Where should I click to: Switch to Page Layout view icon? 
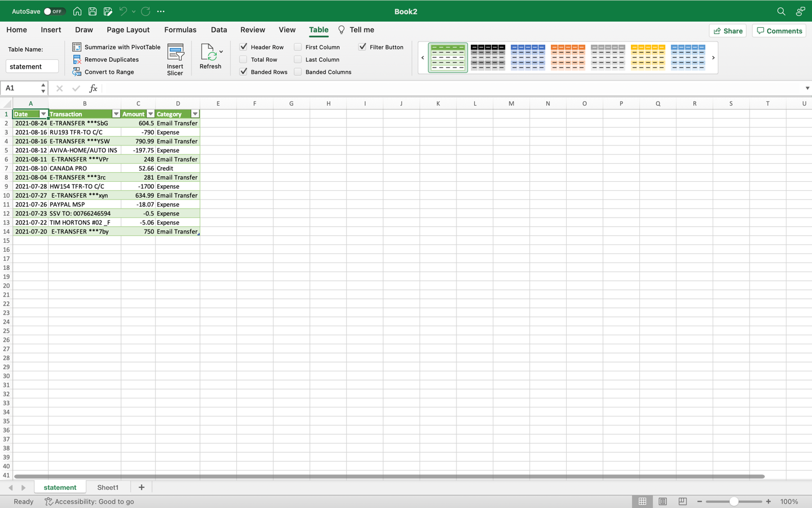pos(663,502)
